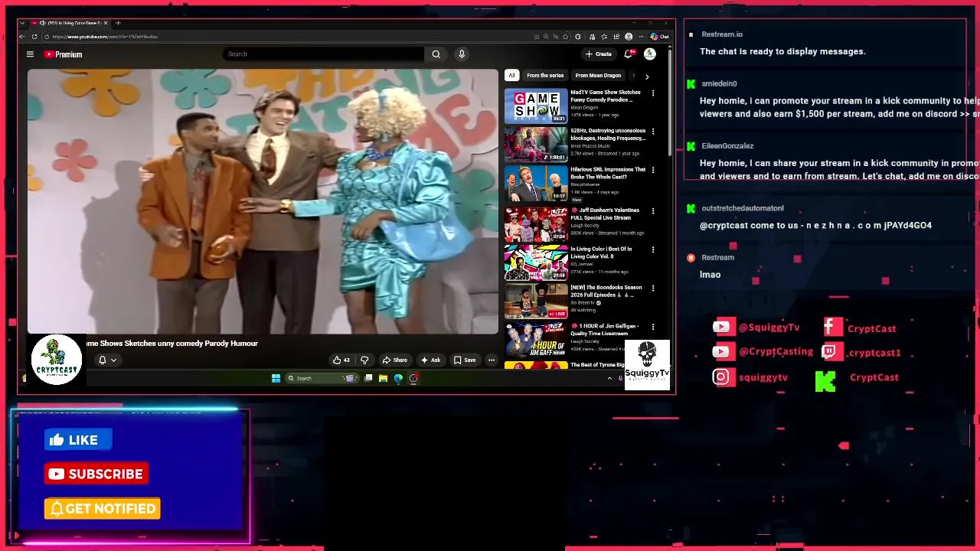This screenshot has height=551, width=980.
Task: Click the Facebook icon beside CryptCast
Action: (x=833, y=328)
